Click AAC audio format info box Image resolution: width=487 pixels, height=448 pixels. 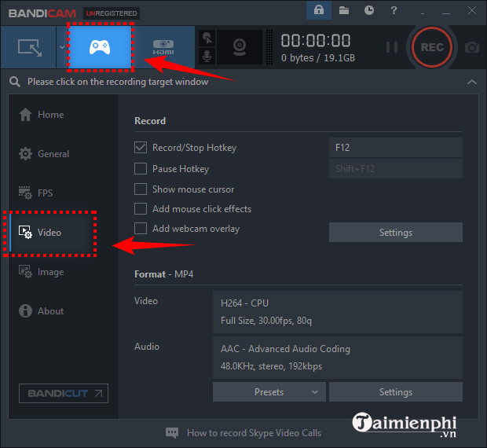pyautogui.click(x=338, y=358)
